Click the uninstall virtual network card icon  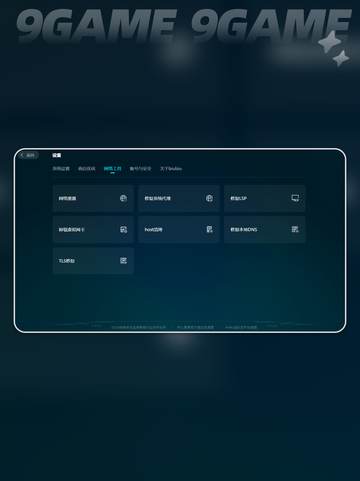pyautogui.click(x=123, y=229)
